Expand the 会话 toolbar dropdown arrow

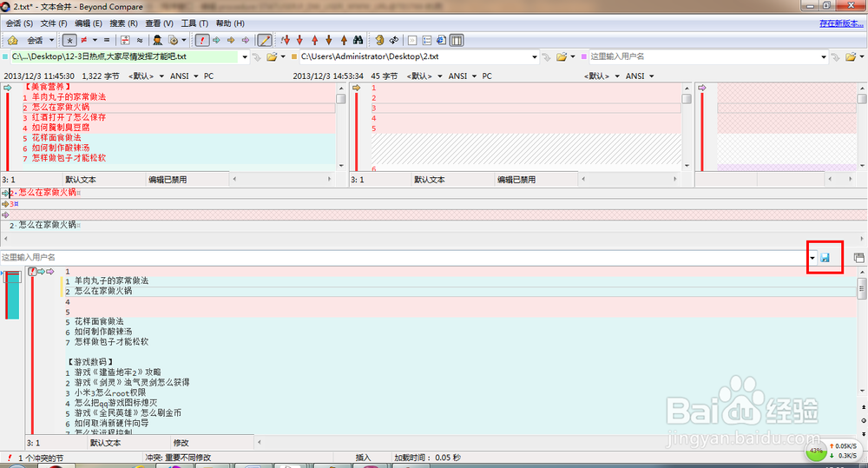tap(51, 40)
